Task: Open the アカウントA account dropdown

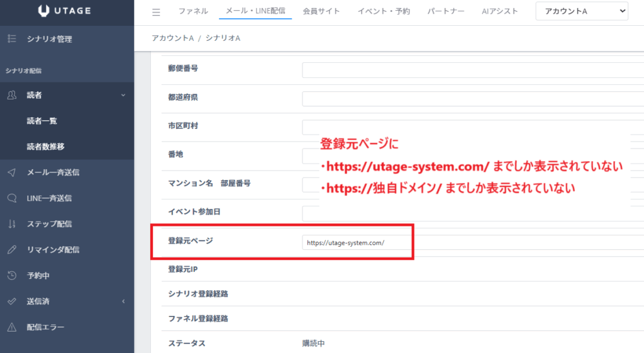Action: [x=582, y=11]
